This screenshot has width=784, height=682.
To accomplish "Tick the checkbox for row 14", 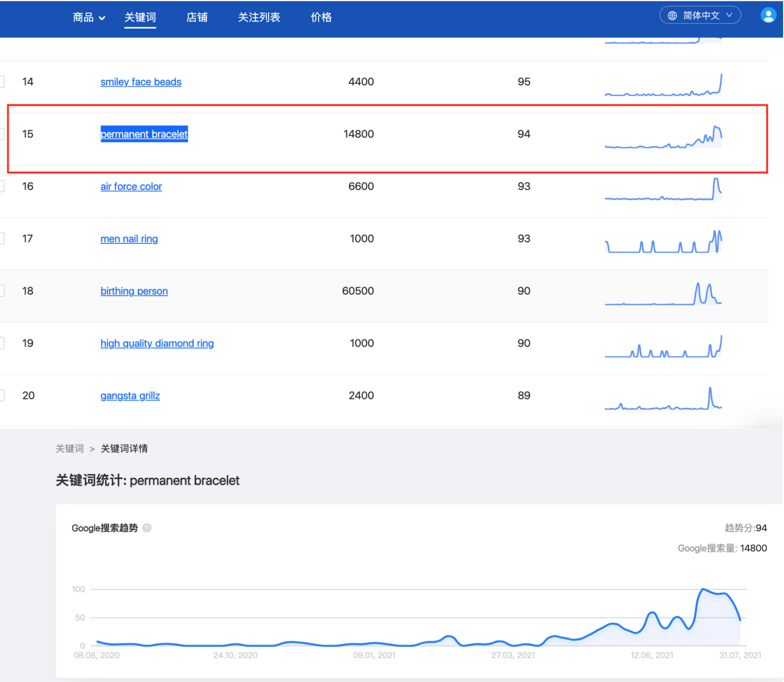I will [2, 82].
